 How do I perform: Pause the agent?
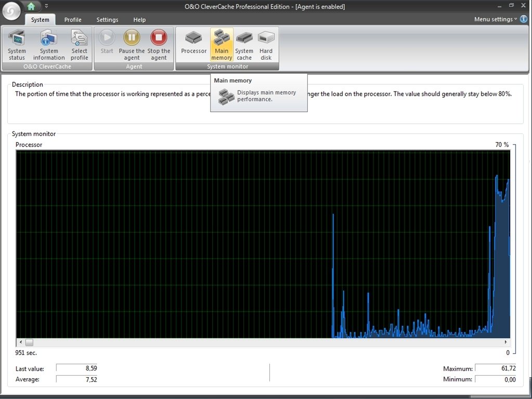tap(132, 45)
